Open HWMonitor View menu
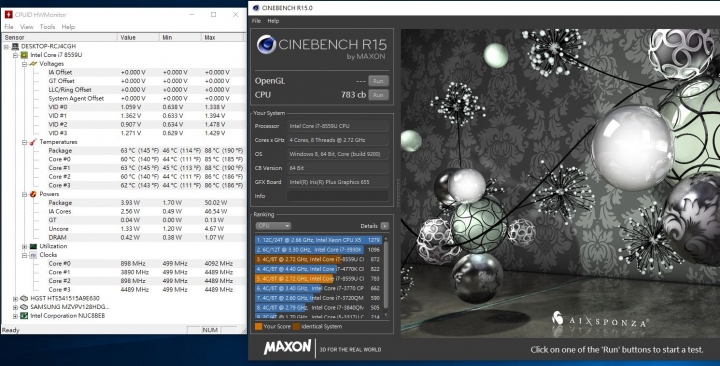 (x=27, y=27)
